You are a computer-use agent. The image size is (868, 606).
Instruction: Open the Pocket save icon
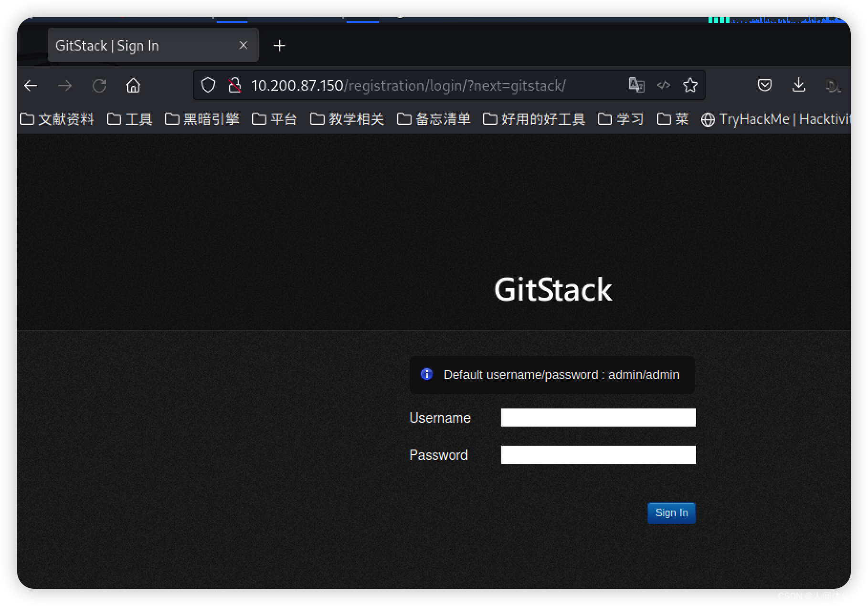click(765, 85)
